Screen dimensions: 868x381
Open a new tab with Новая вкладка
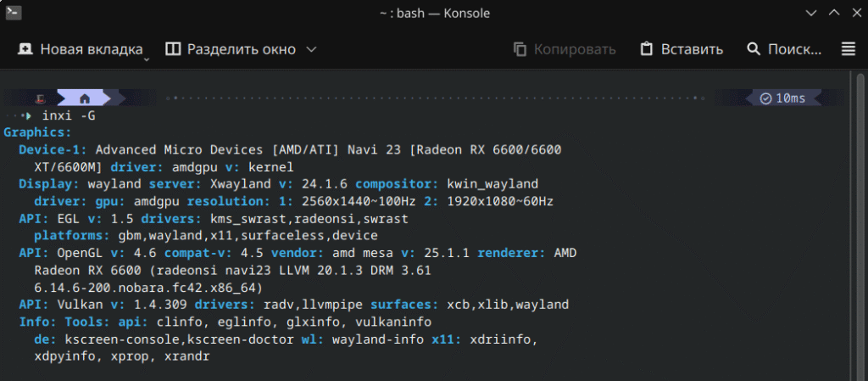click(x=80, y=49)
